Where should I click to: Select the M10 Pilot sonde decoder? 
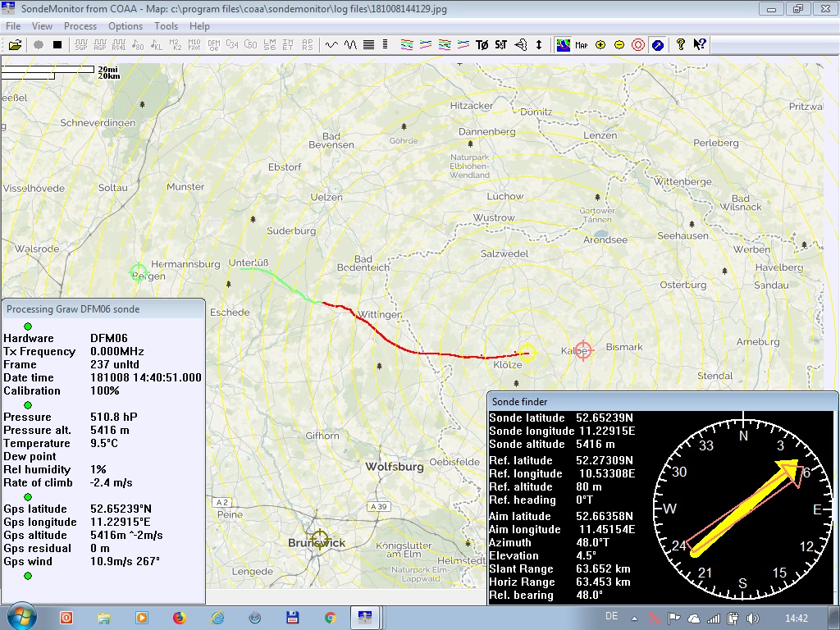click(x=194, y=45)
